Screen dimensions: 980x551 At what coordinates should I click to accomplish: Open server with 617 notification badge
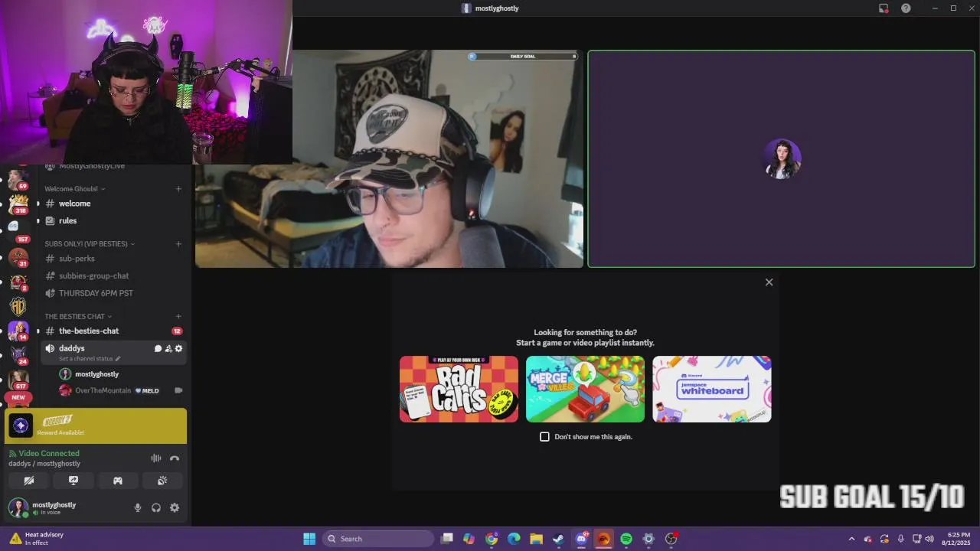click(x=18, y=380)
